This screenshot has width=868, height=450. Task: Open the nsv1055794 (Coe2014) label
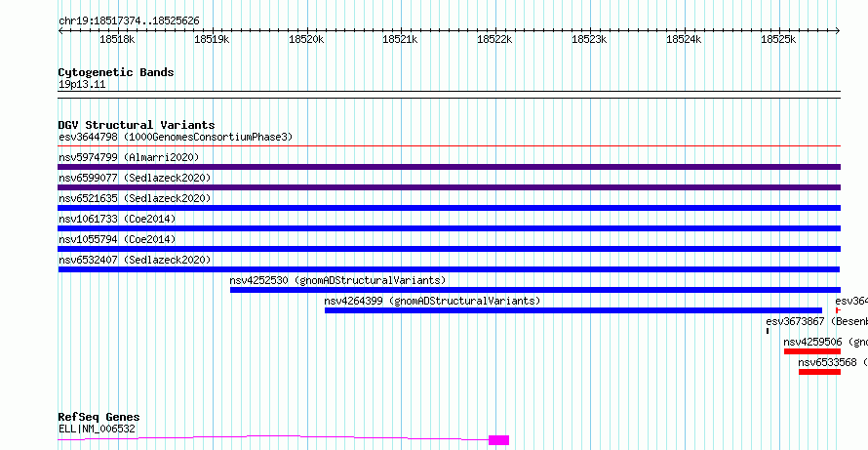(x=117, y=239)
